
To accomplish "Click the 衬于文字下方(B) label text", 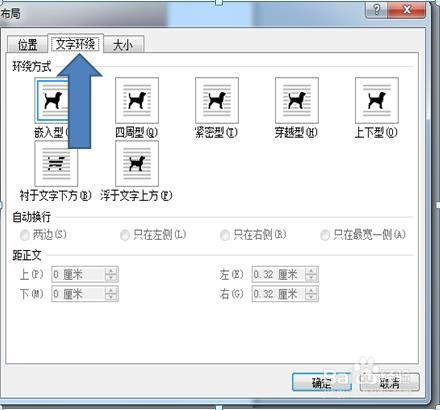I will coord(55,196).
